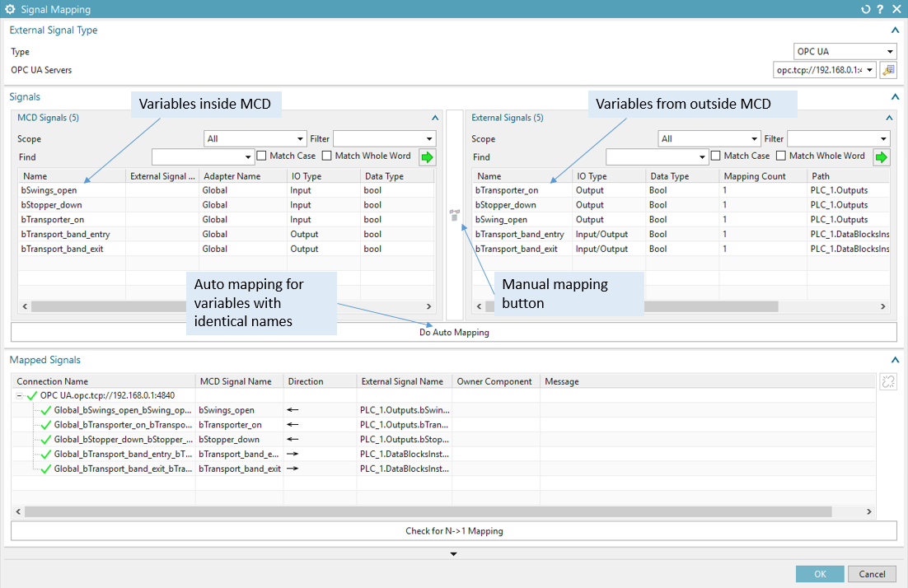Click green find arrow in External Signals
The height and width of the screenshot is (588, 908).
(882, 156)
